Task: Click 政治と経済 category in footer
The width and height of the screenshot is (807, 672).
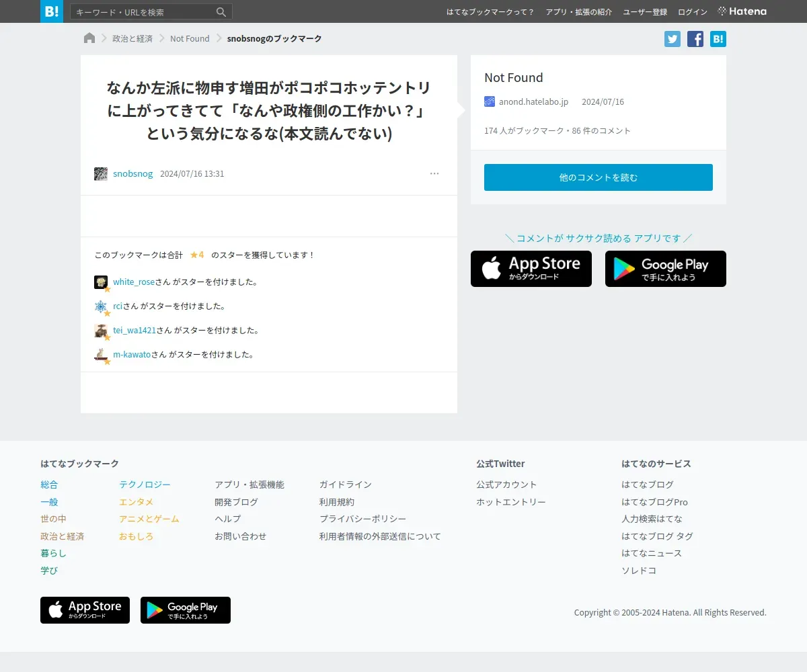Action: [x=62, y=536]
